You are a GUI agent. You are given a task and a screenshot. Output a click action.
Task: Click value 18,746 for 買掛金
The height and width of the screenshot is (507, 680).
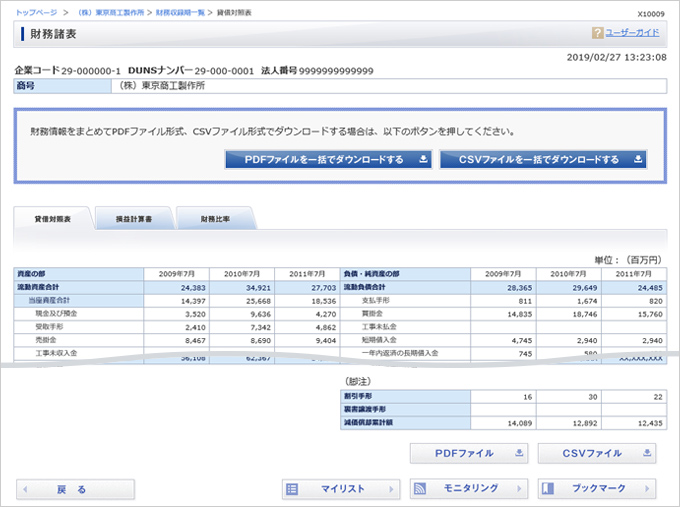tap(585, 314)
